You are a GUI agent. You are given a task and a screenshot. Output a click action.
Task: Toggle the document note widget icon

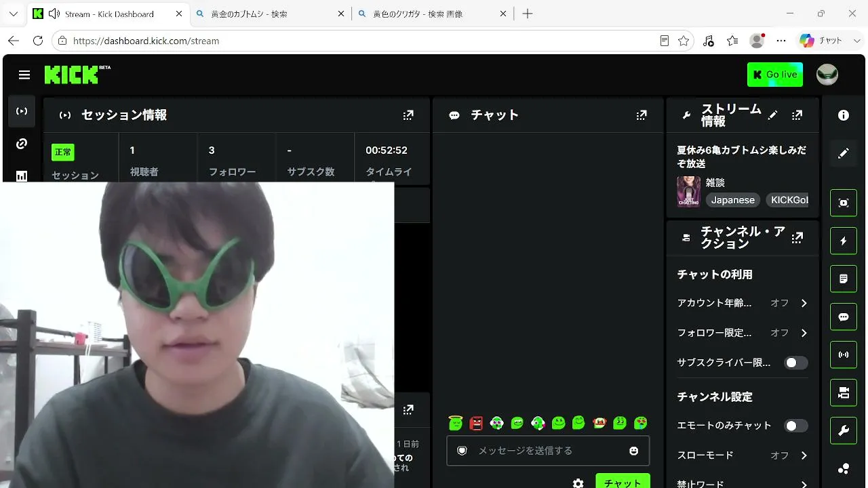click(844, 279)
